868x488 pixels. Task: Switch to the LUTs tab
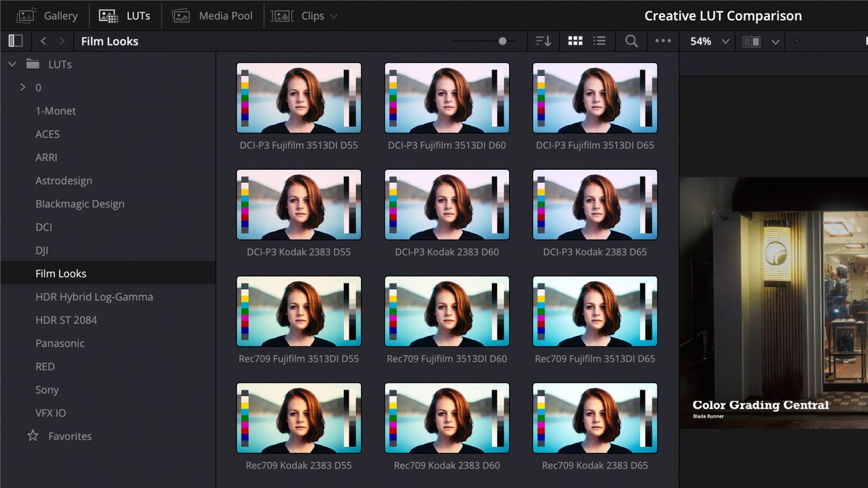(125, 15)
